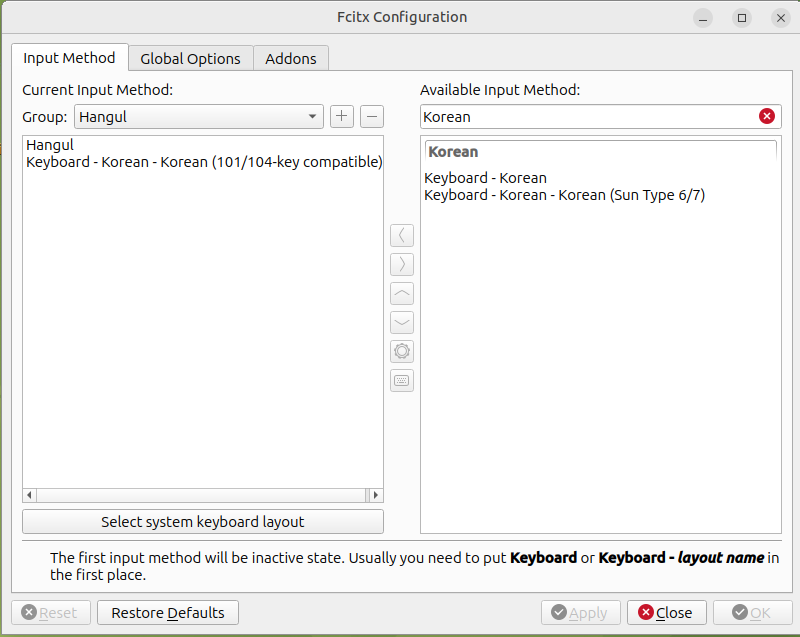Image resolution: width=800 pixels, height=637 pixels.
Task: Select Hangul in current input methods
Action: [203, 145]
